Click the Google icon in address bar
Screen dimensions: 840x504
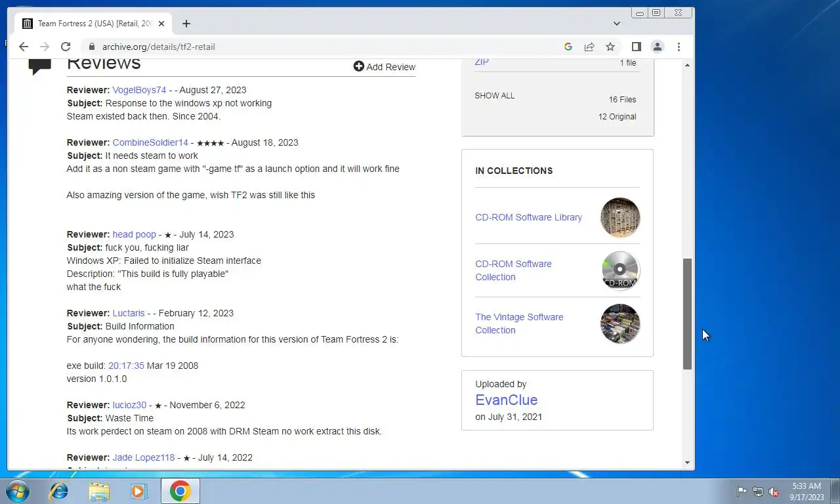(x=568, y=47)
